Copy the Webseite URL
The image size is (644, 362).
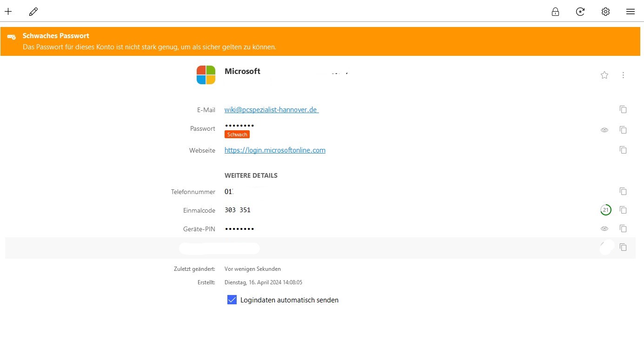point(623,150)
